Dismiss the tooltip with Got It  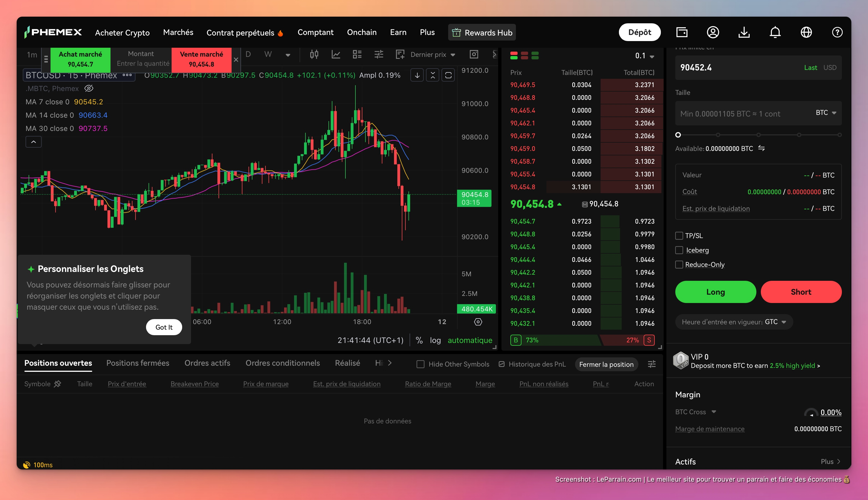[164, 327]
